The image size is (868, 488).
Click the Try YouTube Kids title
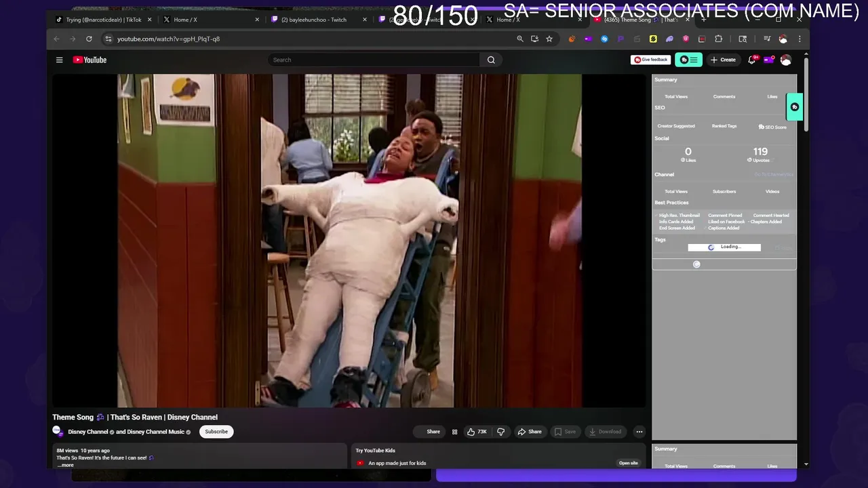[375, 450]
